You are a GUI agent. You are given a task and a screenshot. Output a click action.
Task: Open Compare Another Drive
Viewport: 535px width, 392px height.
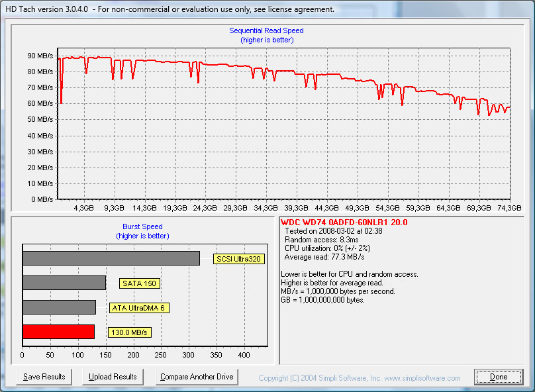click(197, 377)
